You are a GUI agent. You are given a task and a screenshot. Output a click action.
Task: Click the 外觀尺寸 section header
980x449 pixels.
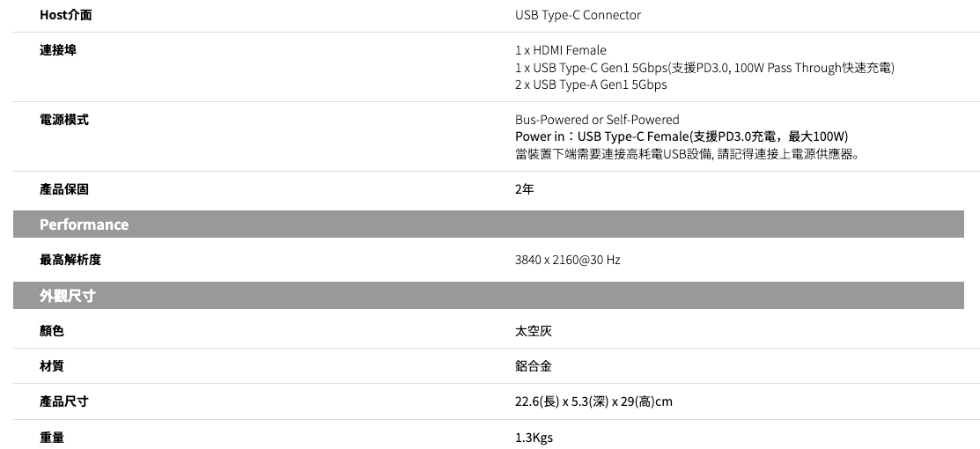point(67,296)
